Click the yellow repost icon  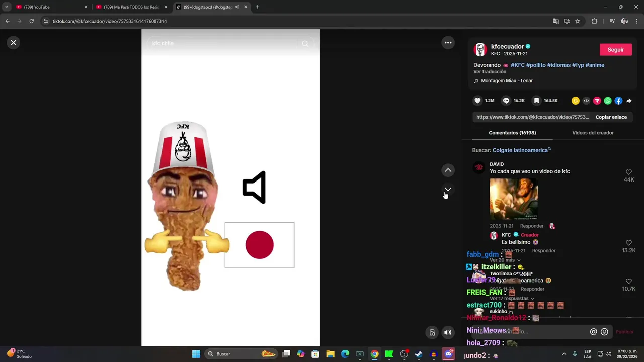(x=576, y=101)
